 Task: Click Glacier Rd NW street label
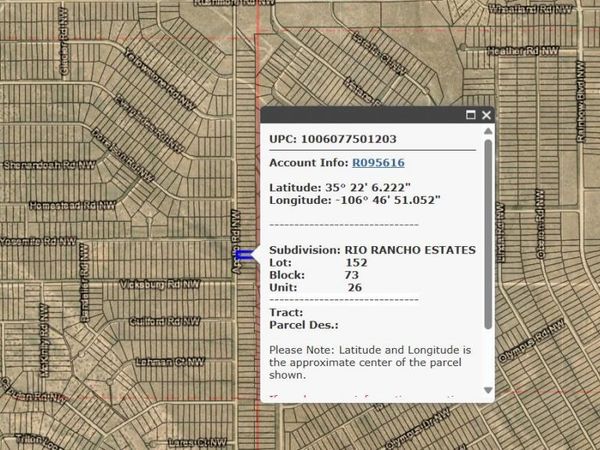[x=64, y=41]
